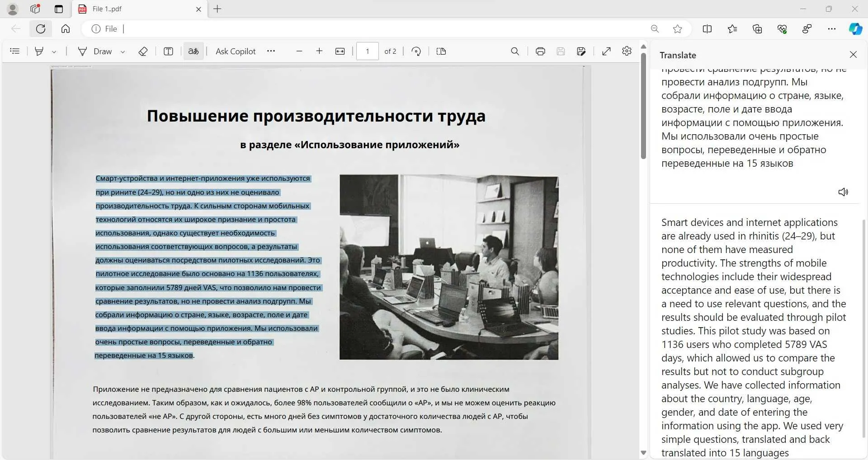
Task: Zoom in on the document
Action: coord(320,51)
